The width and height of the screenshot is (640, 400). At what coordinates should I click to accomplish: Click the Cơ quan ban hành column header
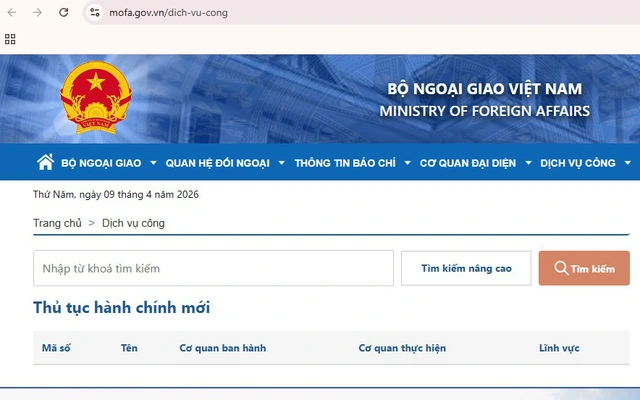tap(222, 348)
